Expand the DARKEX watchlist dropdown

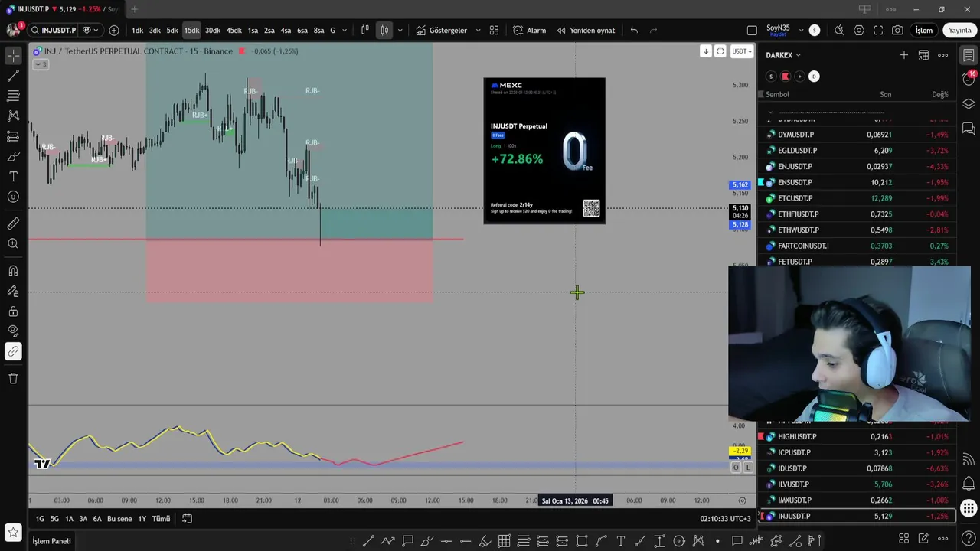783,55
